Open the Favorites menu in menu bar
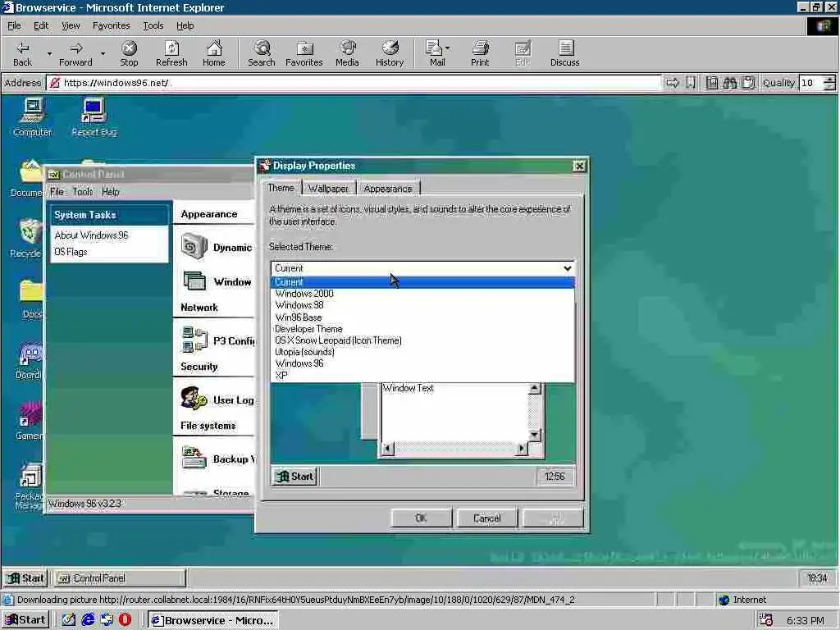The height and width of the screenshot is (630, 840). [x=111, y=25]
